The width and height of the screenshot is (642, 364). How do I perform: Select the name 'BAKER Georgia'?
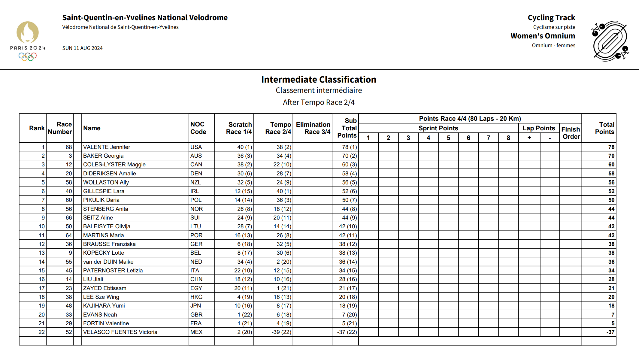pos(103,156)
